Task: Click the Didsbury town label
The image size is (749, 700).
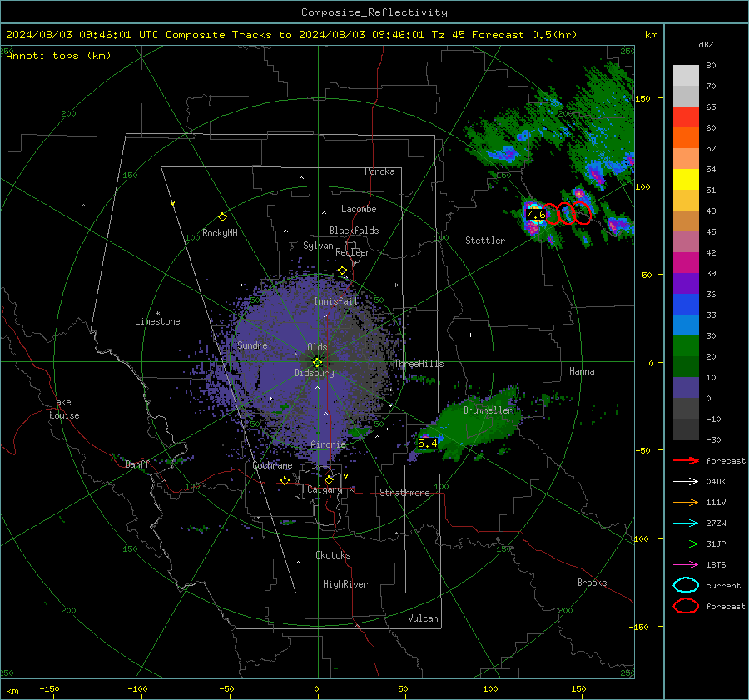Action: coord(314,373)
